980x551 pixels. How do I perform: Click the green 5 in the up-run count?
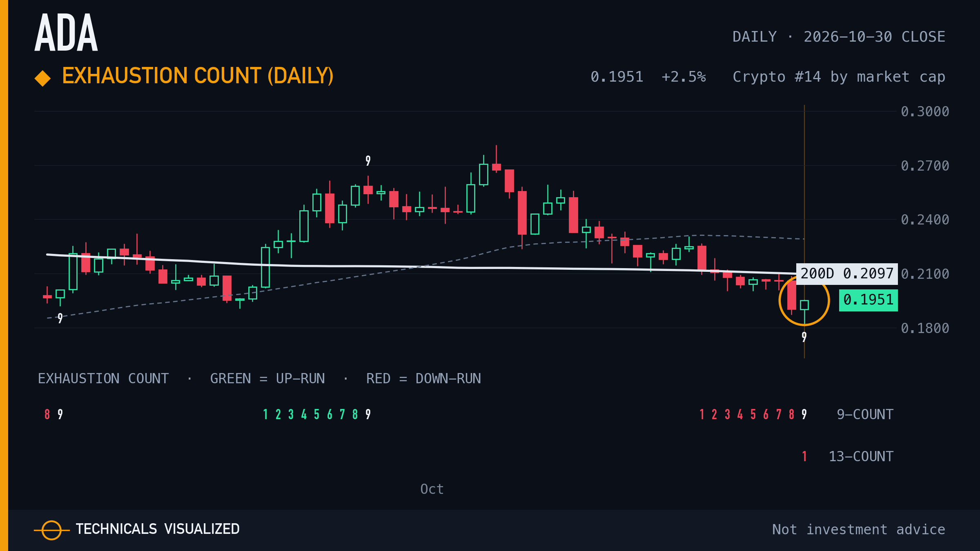coord(316,415)
